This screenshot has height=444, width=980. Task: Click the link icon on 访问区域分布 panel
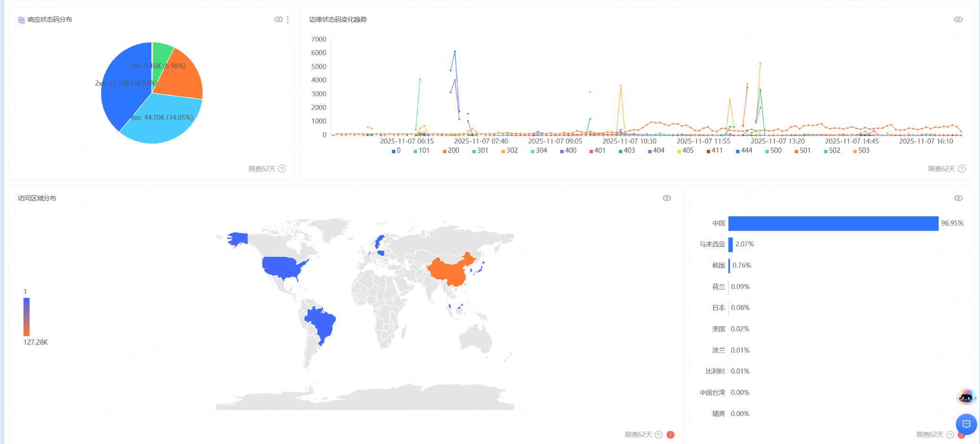(x=667, y=198)
